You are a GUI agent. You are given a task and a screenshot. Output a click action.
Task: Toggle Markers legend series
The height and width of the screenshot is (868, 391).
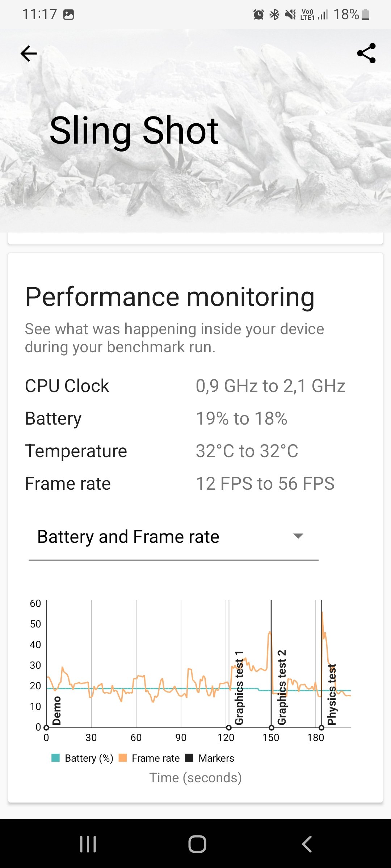(210, 758)
